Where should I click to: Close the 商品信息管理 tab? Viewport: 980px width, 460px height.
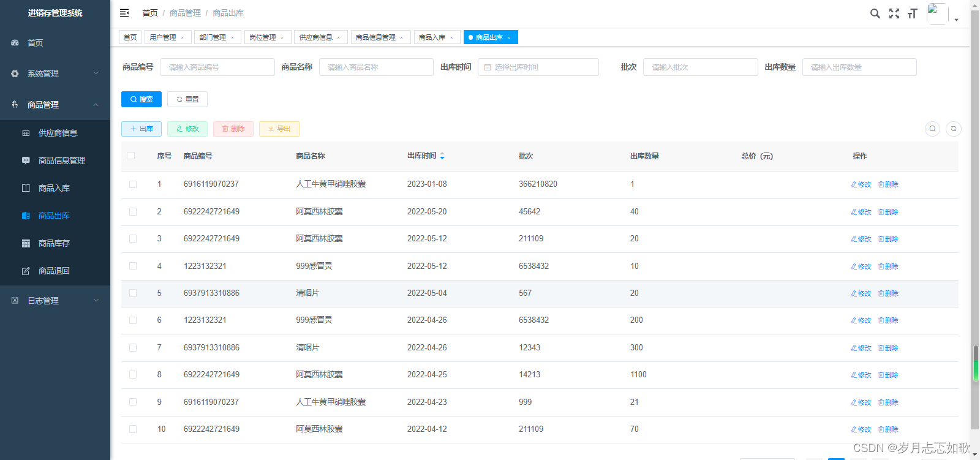click(401, 38)
